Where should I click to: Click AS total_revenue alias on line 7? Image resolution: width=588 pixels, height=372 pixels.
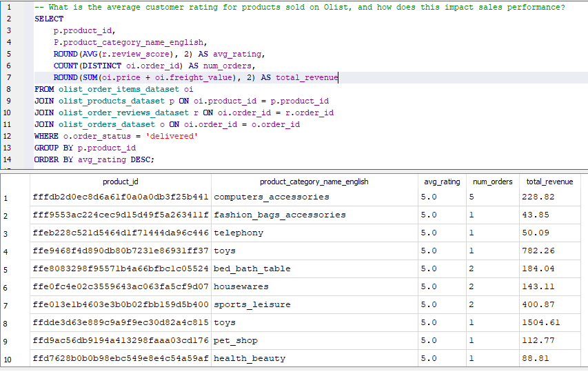[x=300, y=78]
